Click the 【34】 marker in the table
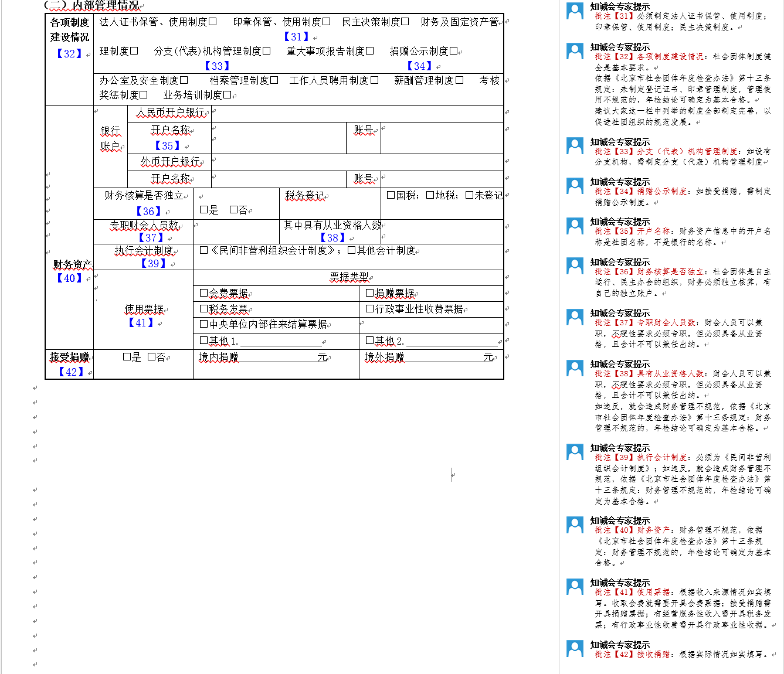 [x=419, y=66]
